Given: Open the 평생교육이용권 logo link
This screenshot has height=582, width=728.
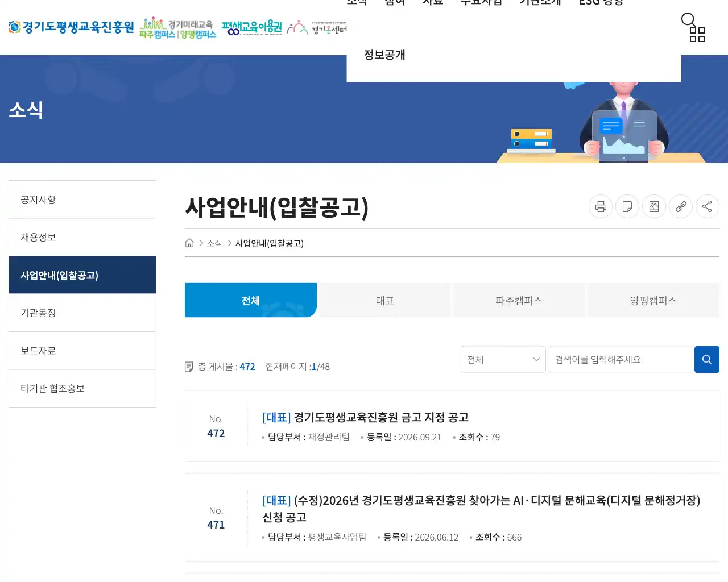Looking at the screenshot, I should tap(252, 28).
